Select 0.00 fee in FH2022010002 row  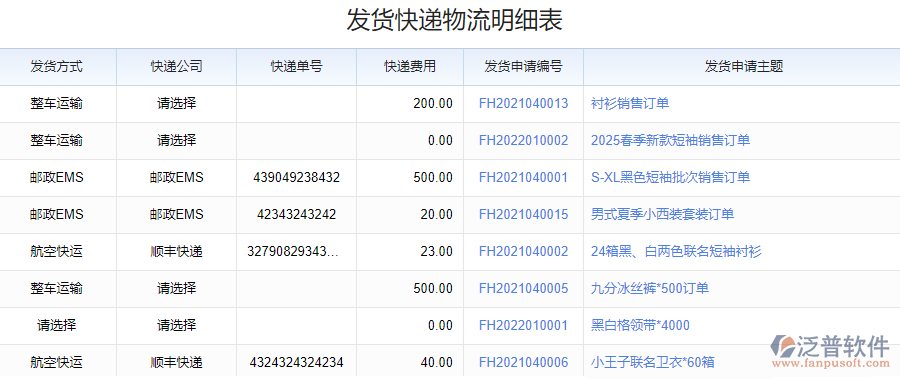pos(440,140)
